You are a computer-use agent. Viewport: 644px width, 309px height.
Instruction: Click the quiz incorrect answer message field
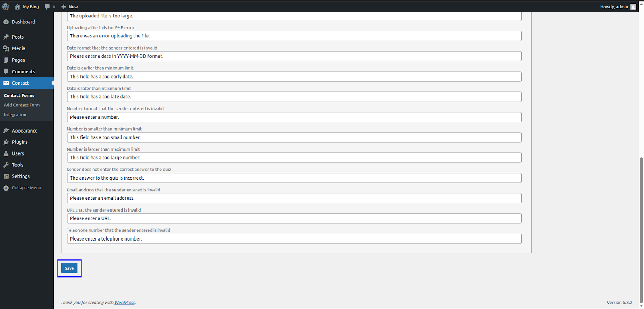[294, 178]
